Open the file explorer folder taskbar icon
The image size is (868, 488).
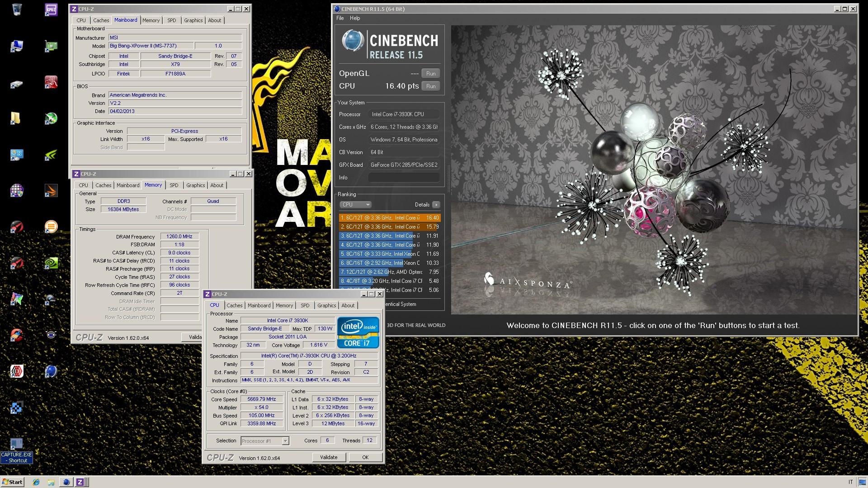[51, 482]
